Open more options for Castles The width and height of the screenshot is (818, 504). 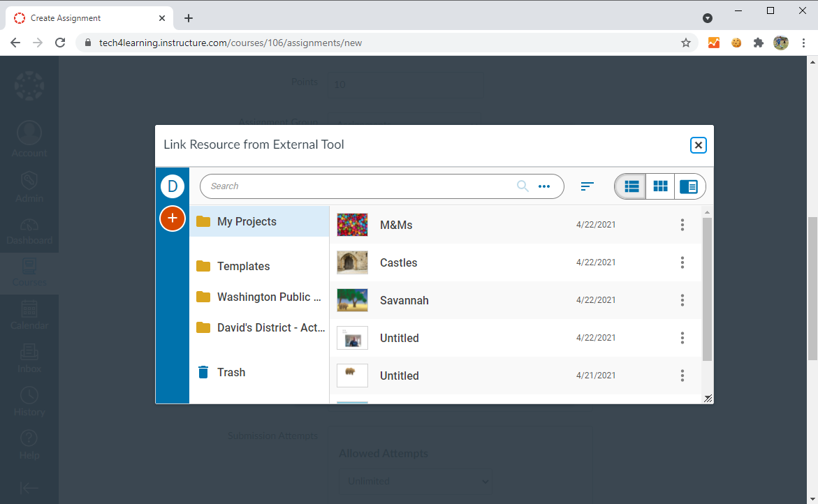tap(682, 262)
